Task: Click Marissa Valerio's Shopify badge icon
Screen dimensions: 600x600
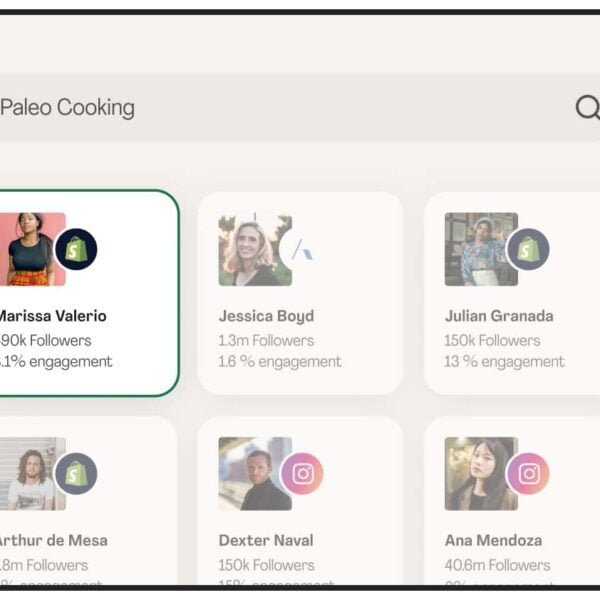Action: click(76, 249)
